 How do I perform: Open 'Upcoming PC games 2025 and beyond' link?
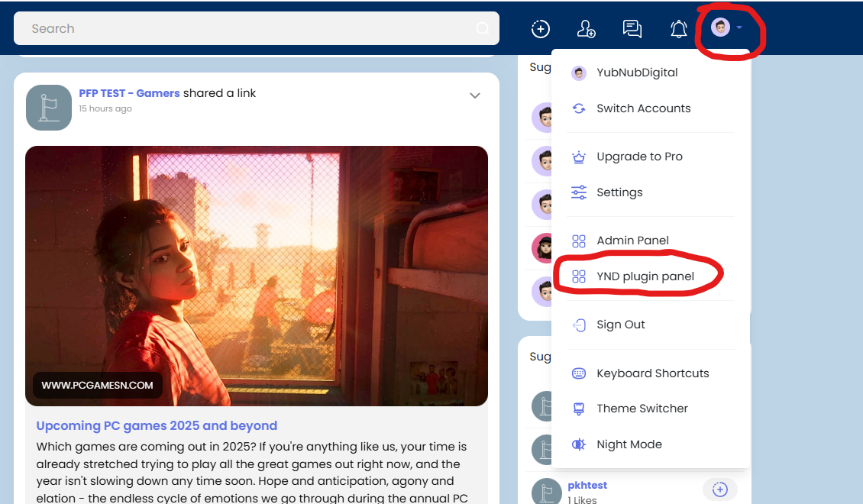[x=157, y=425]
